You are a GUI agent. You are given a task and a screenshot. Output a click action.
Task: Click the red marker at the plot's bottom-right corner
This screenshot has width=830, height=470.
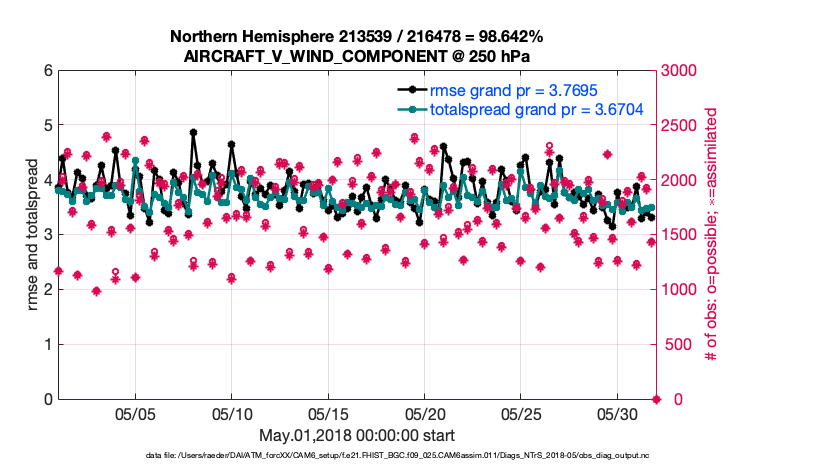(x=657, y=399)
